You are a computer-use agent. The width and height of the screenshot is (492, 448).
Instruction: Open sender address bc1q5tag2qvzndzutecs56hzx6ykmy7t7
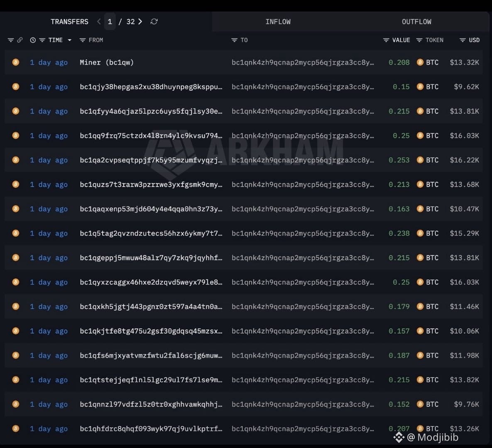point(151,234)
